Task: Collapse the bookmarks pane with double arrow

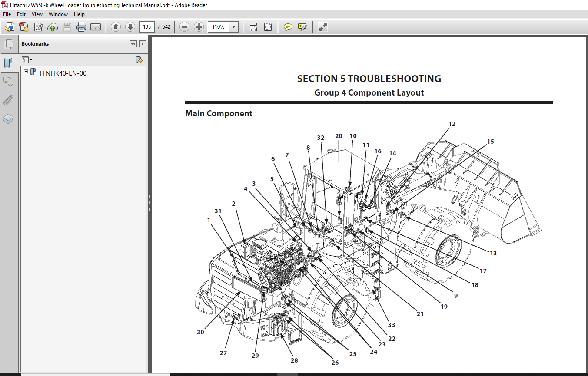Action: 133,44
